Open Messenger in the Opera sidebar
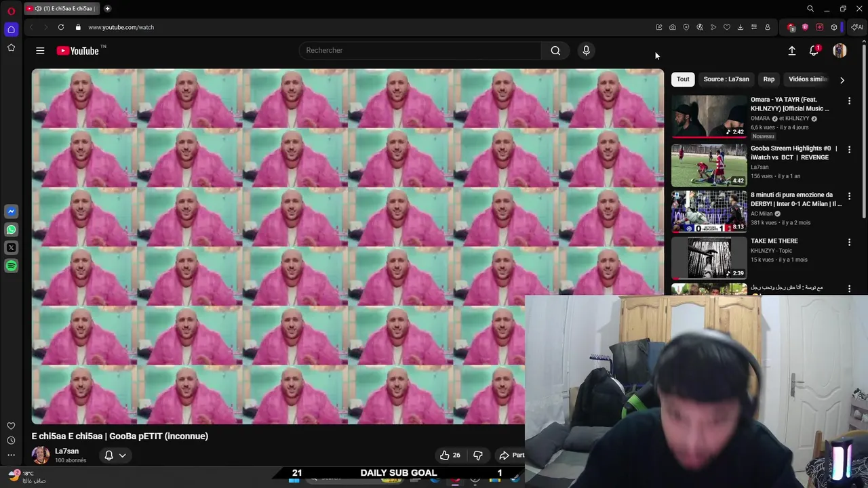 click(11, 211)
